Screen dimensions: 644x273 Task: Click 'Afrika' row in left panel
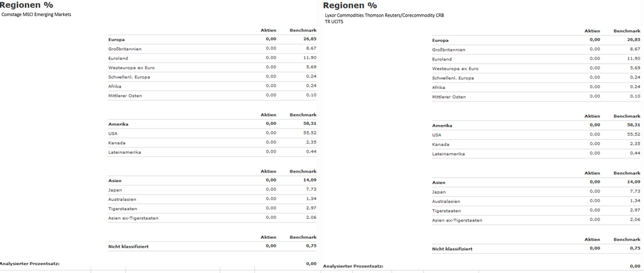tap(212, 86)
